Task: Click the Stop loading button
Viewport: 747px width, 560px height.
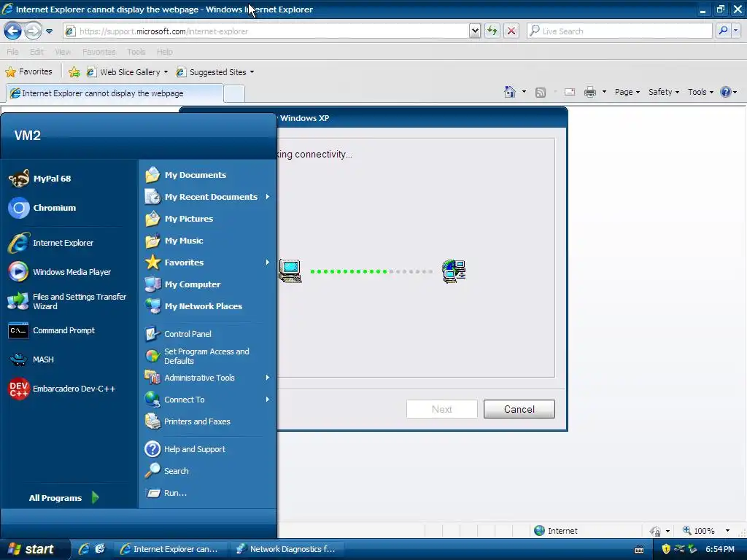Action: (511, 31)
